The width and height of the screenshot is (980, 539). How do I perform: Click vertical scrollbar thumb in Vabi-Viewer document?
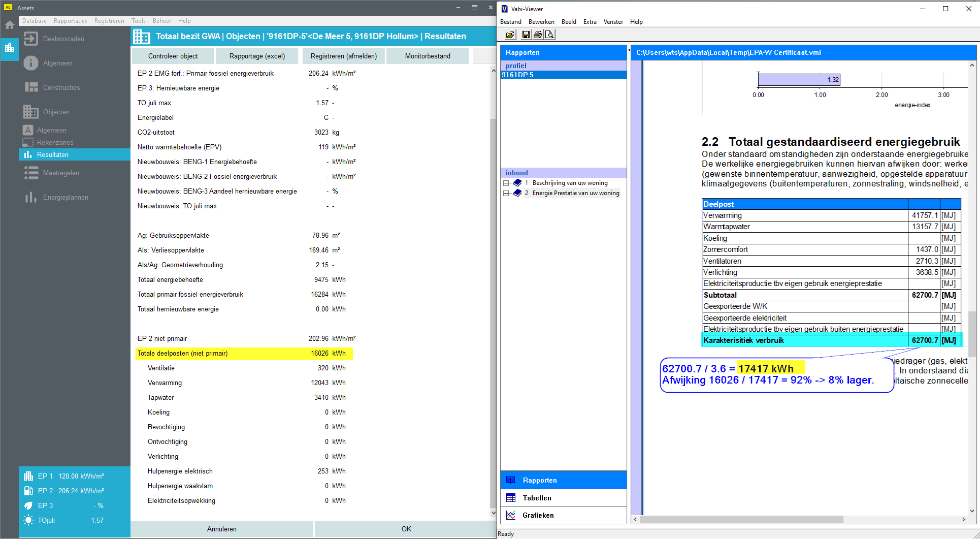tap(972, 334)
